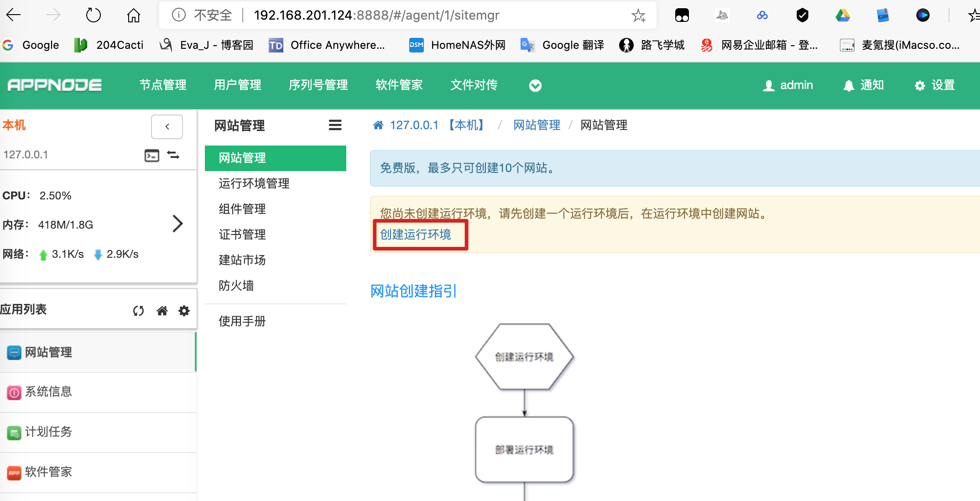Click the switch node arrows icon
This screenshot has width=980, height=501.
pos(173,155)
